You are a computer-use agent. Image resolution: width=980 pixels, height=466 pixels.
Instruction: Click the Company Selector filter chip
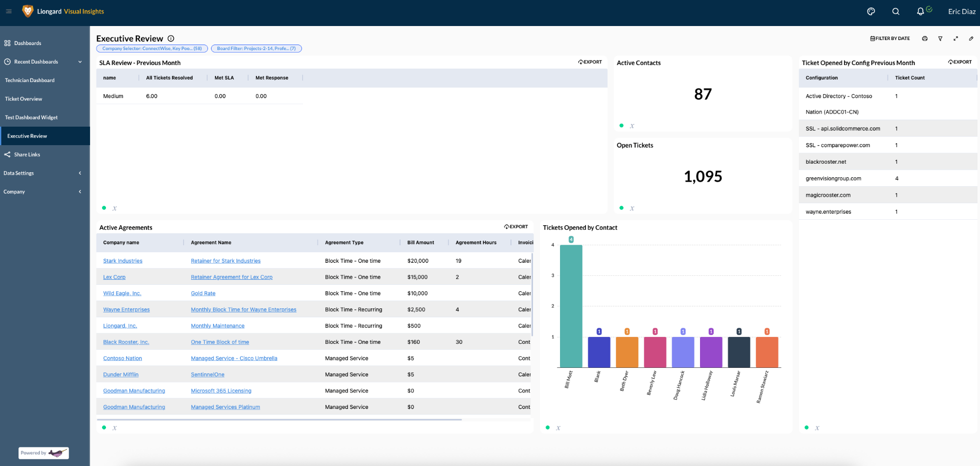(152, 48)
